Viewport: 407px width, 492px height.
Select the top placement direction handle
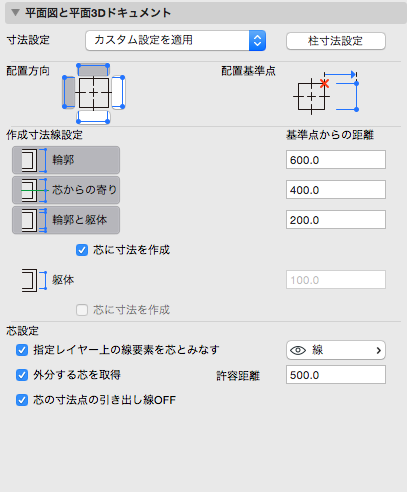[93, 70]
